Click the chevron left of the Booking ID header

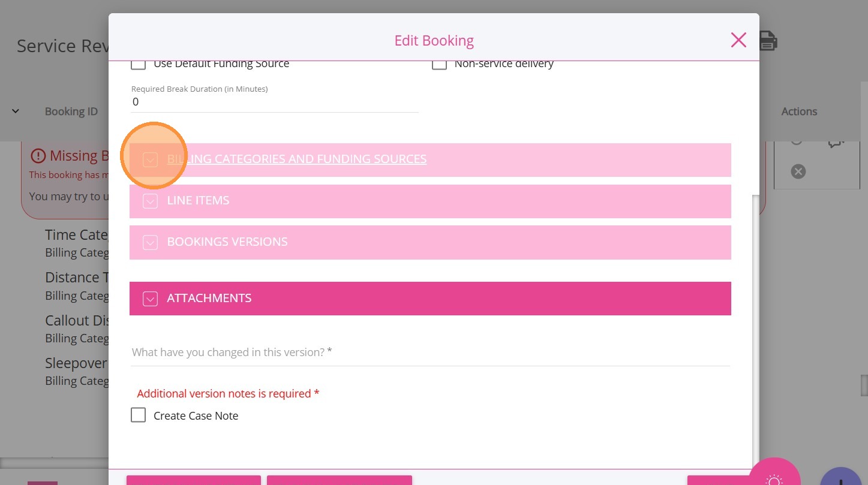tap(16, 111)
